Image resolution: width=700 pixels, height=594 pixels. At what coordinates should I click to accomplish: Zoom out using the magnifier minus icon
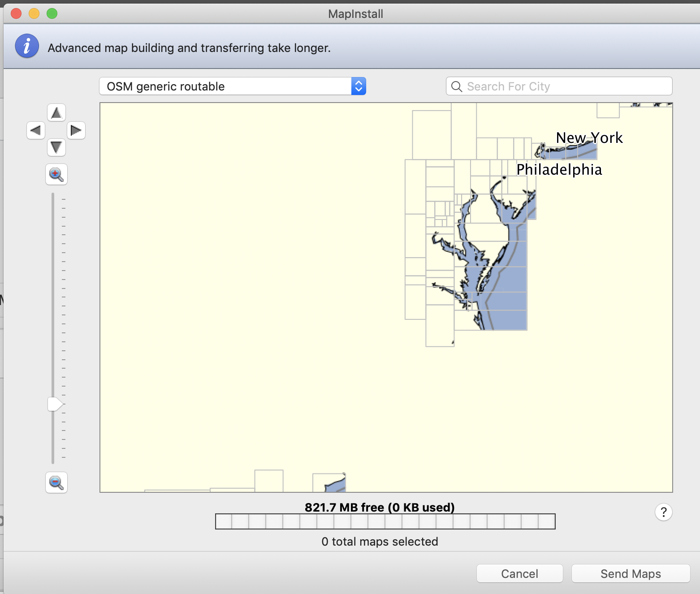[56, 482]
